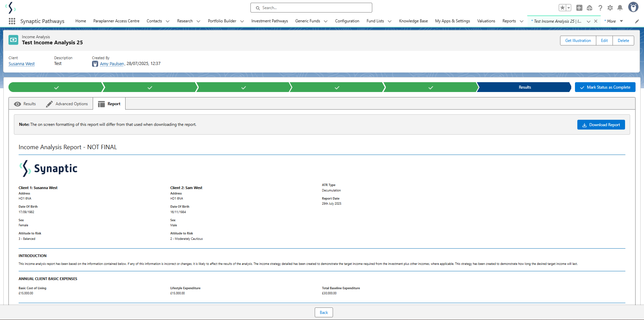Select the first completed path stage
Image resolution: width=644 pixels, height=320 pixels.
(56, 87)
